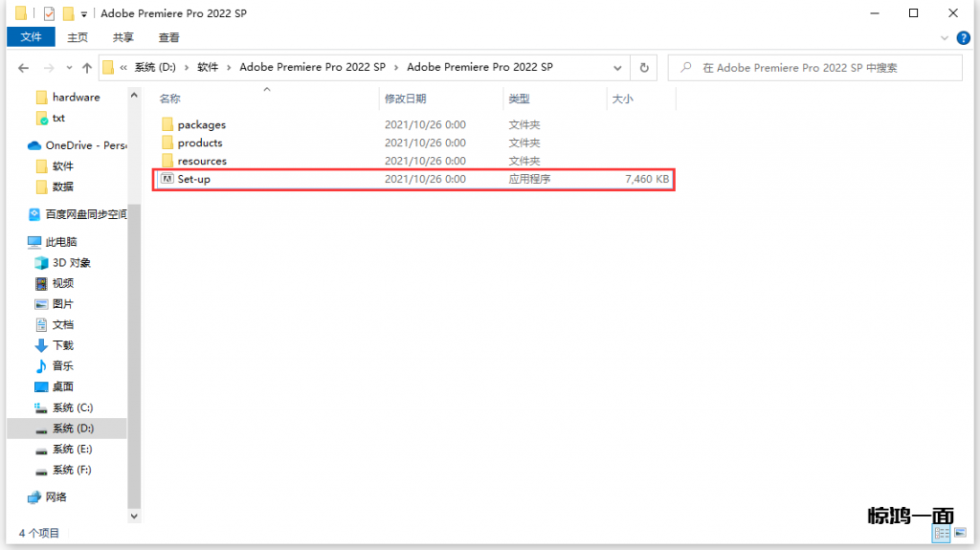Go back using the Back arrow
Viewport: 980px width, 550px height.
click(23, 68)
